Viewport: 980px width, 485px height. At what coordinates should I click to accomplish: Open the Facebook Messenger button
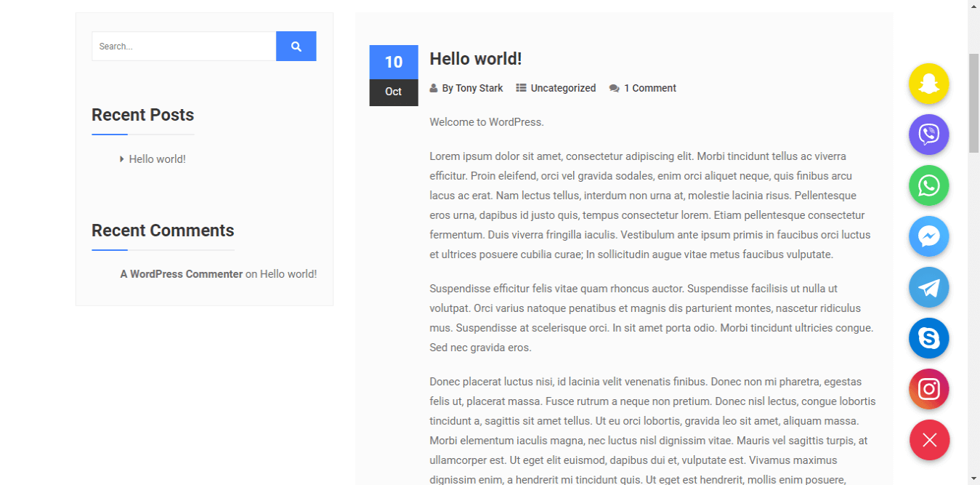click(929, 236)
